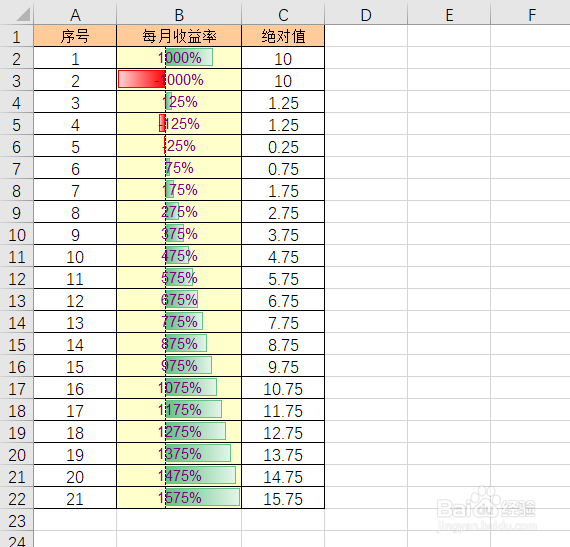Select the cell showing -125%

pyautogui.click(x=179, y=124)
